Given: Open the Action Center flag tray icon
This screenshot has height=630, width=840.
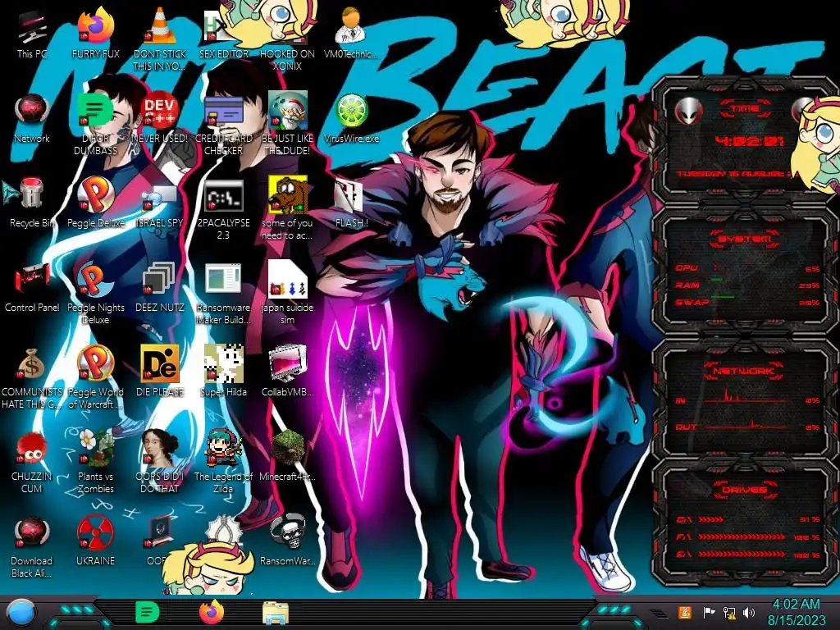Looking at the screenshot, I should [x=709, y=612].
